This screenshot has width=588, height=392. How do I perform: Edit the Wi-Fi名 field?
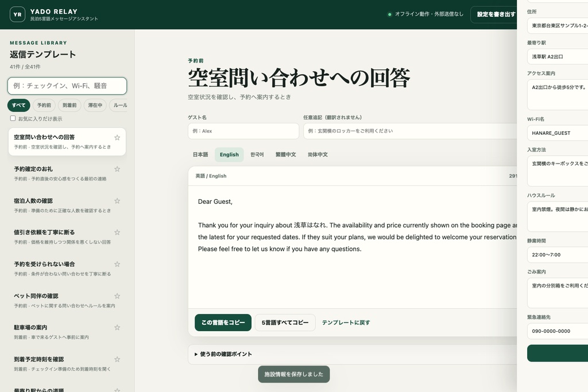tap(557, 133)
